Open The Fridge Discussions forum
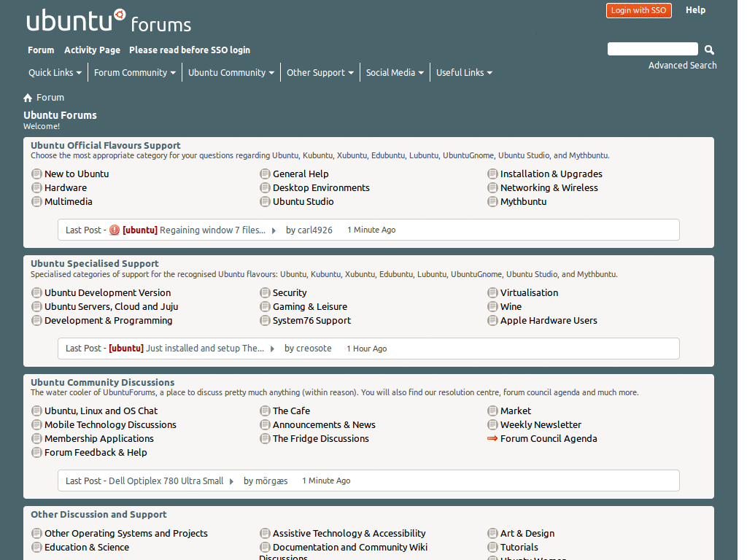The width and height of the screenshot is (747, 560). coord(321,438)
